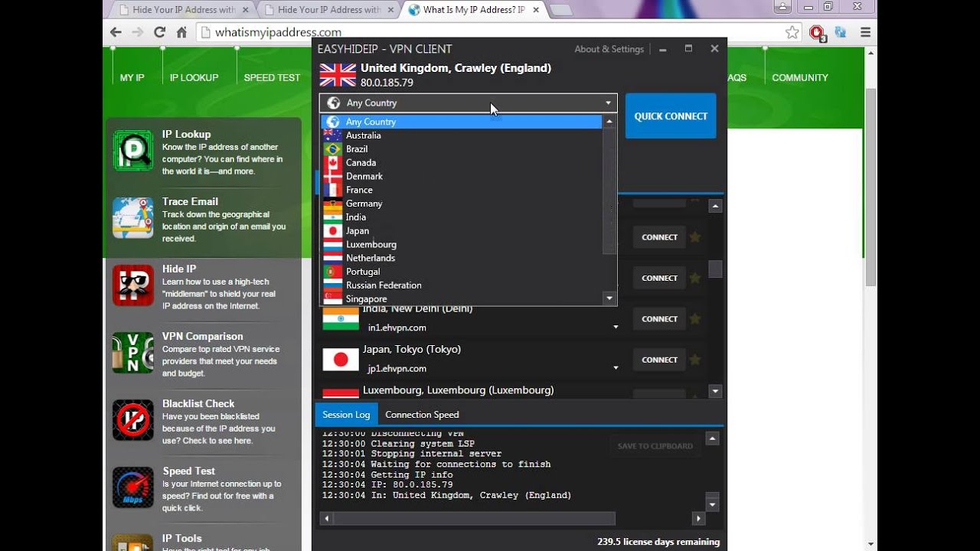The width and height of the screenshot is (980, 551).
Task: Click the Hide IP heading link
Action: pos(179,269)
